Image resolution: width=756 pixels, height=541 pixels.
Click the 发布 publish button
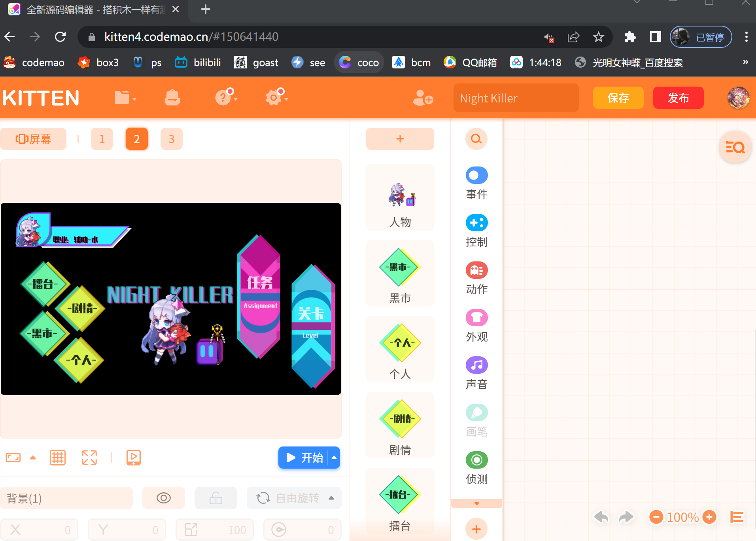click(x=679, y=98)
